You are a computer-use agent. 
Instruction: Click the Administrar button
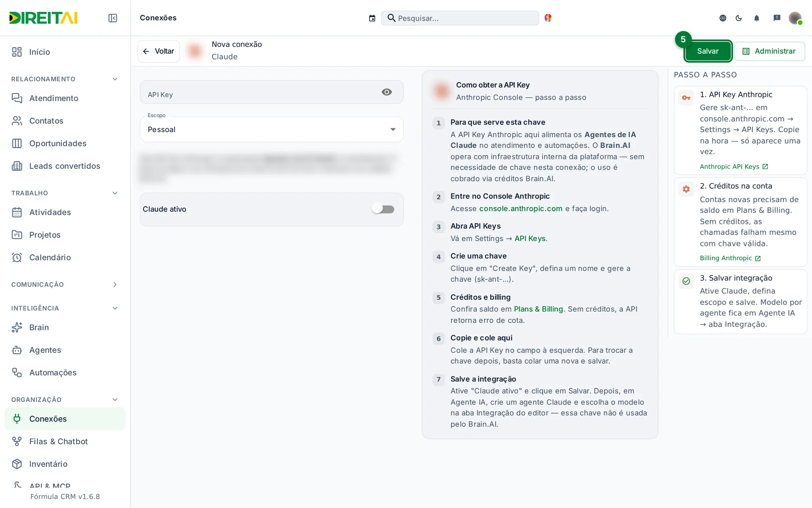[x=769, y=51]
